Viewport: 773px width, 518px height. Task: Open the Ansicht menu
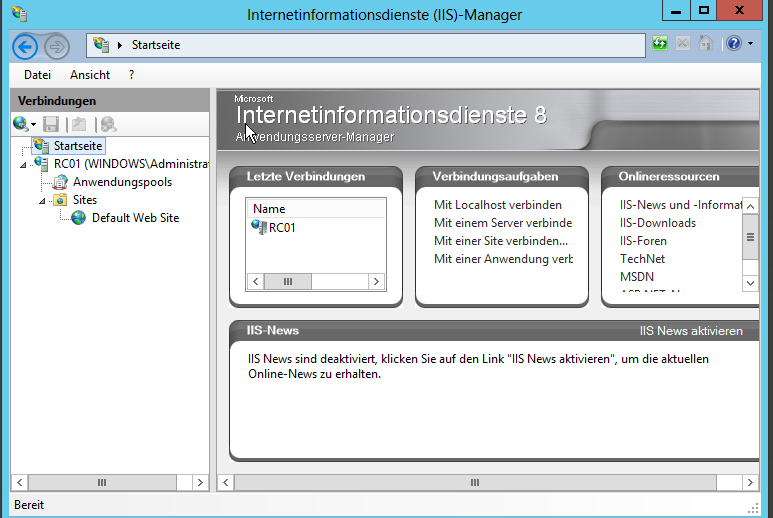(90, 75)
